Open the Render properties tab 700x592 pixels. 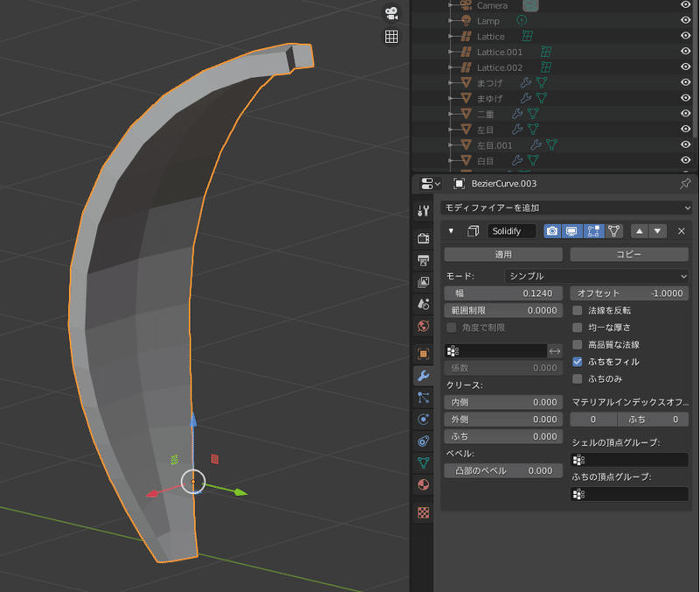tap(423, 238)
